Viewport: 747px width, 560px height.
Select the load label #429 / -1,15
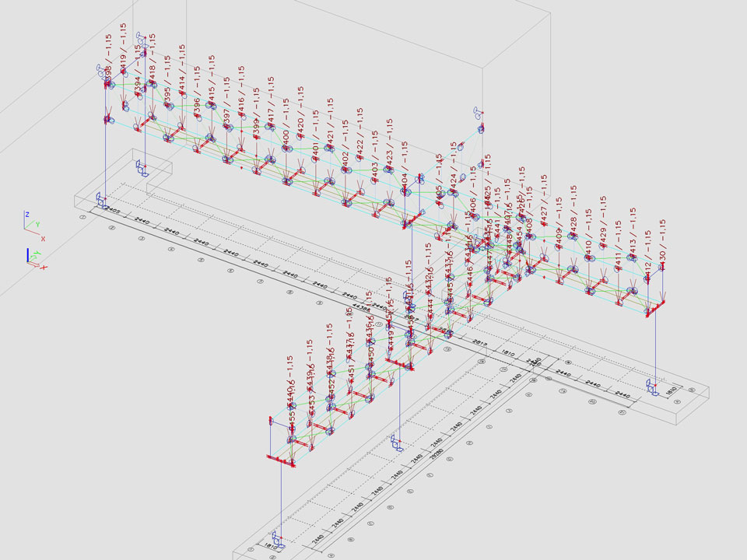coord(603,220)
